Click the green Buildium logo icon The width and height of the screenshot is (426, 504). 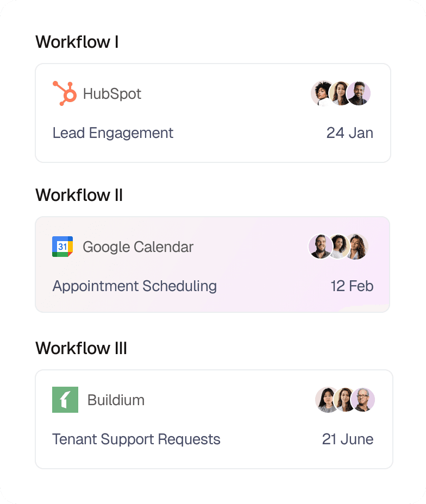(65, 400)
